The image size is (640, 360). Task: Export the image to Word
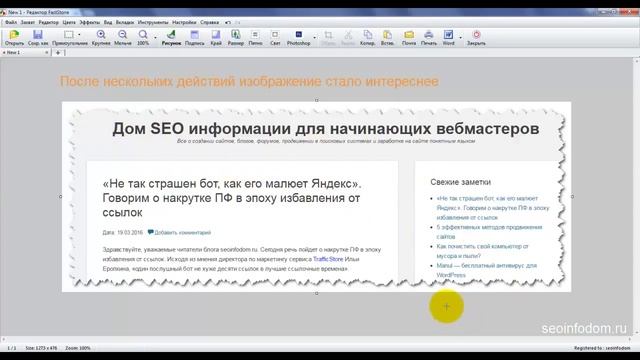(x=448, y=38)
